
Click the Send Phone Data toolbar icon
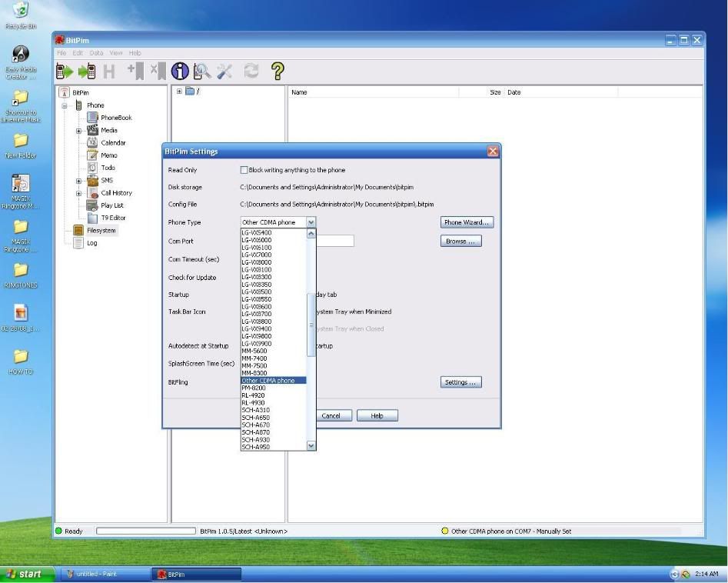[87, 71]
